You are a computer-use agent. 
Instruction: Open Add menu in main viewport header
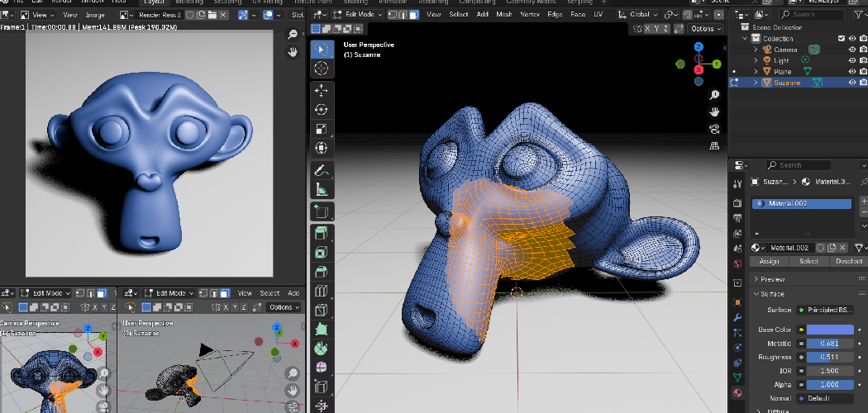click(x=482, y=14)
